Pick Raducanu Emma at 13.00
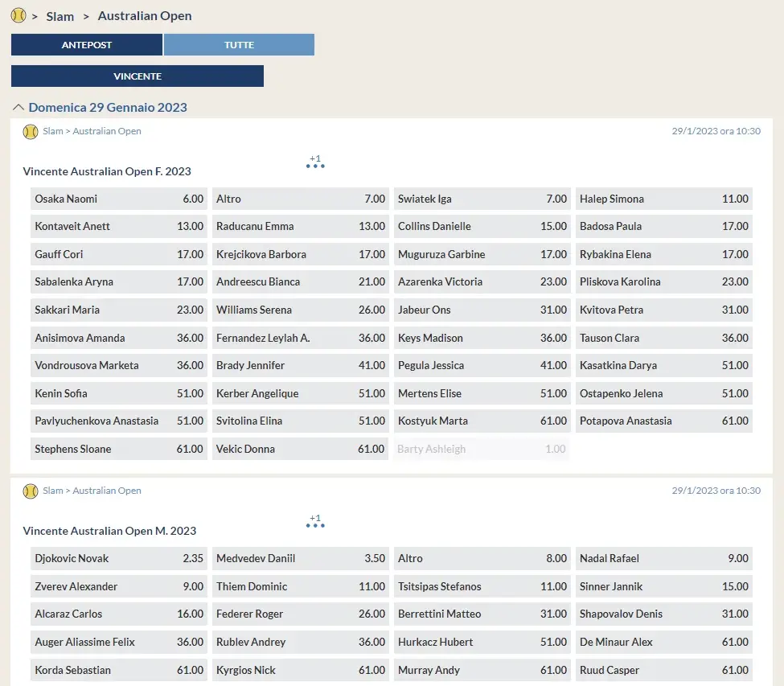The width and height of the screenshot is (784, 686). [301, 226]
